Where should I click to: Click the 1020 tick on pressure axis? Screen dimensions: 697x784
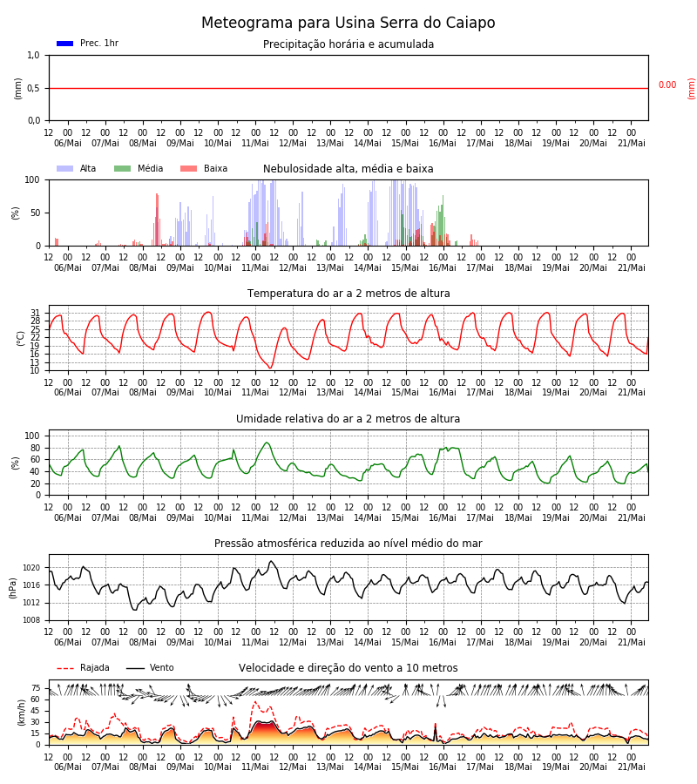(x=31, y=568)
